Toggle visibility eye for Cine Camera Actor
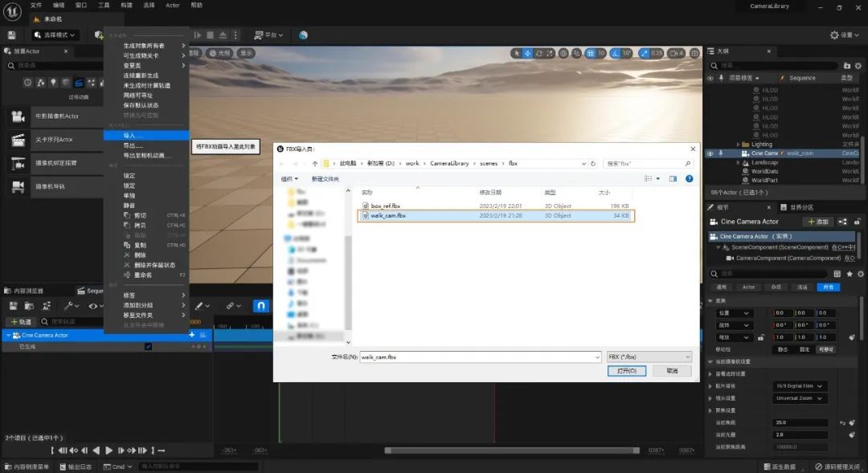The image size is (868, 473). (710, 153)
